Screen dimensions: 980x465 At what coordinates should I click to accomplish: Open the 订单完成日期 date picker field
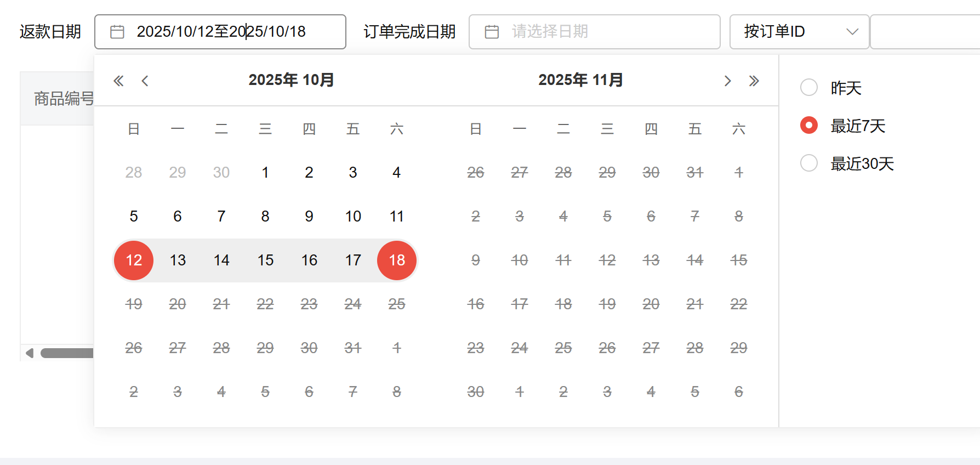pyautogui.click(x=595, y=32)
